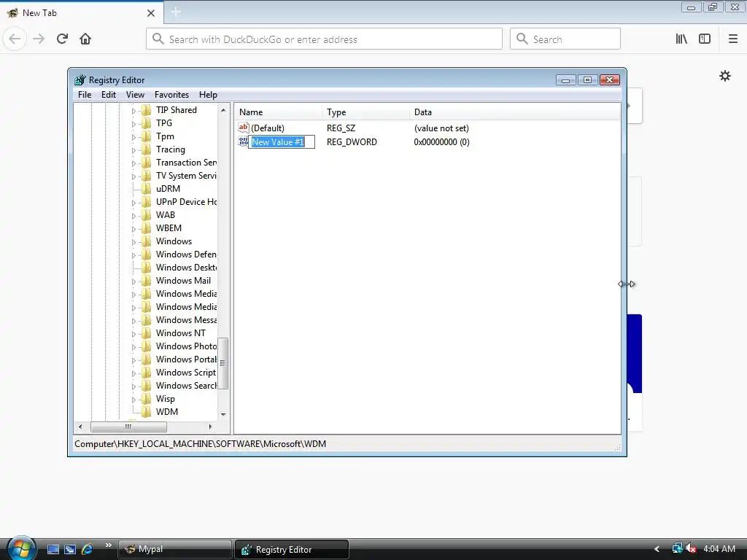Launch Internet Explorer from quick launch
This screenshot has height=560, width=747.
tap(87, 549)
